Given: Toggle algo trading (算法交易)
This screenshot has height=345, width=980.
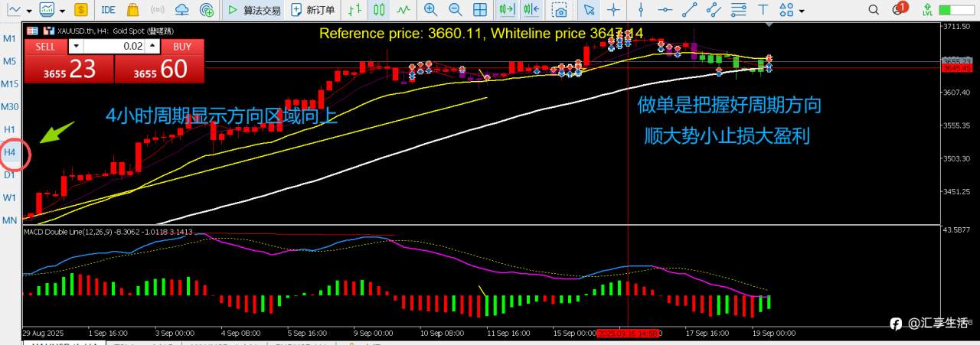Looking at the screenshot, I should 255,10.
